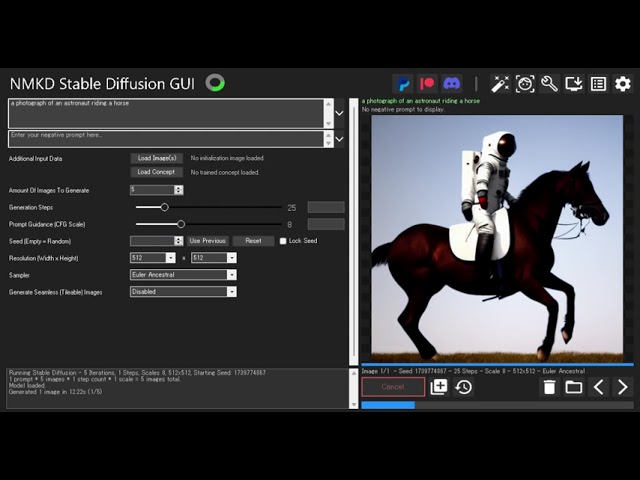The width and height of the screenshot is (640, 480).
Task: Open the settings gear icon
Action: click(622, 84)
